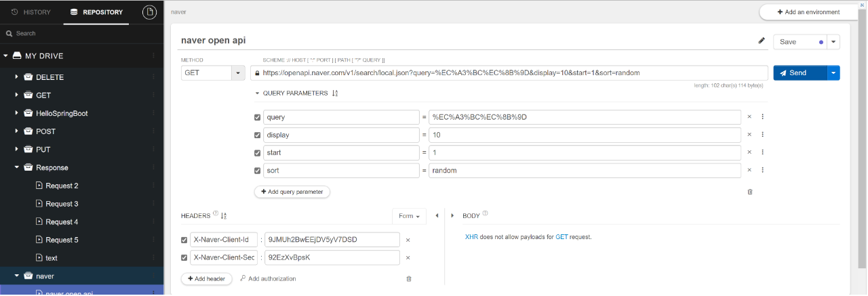Delete all query parameters with trash icon

click(750, 192)
